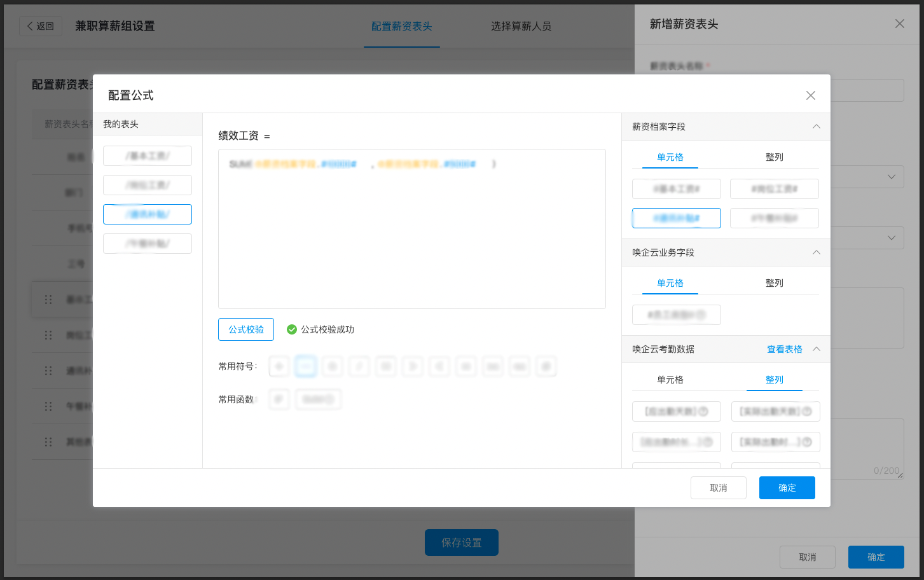Insert #基本工资# salary archive field
The width and height of the screenshot is (924, 580).
point(677,189)
